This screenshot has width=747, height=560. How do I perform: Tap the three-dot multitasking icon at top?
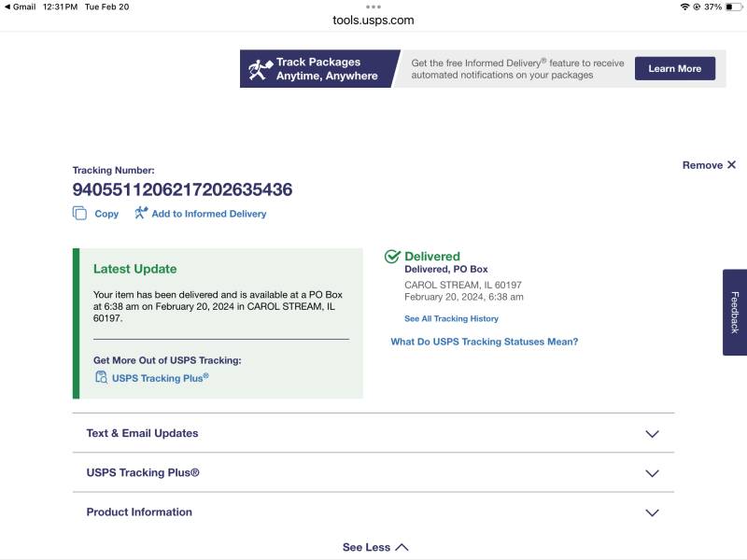373,7
